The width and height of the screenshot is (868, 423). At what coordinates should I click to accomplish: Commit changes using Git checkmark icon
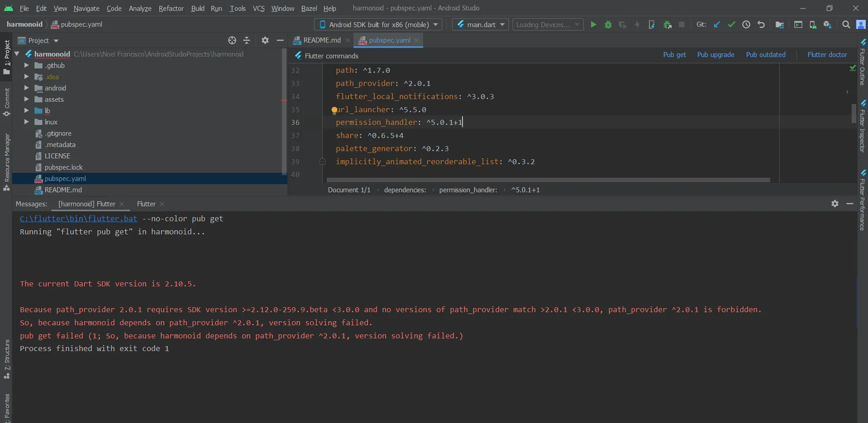click(x=731, y=24)
